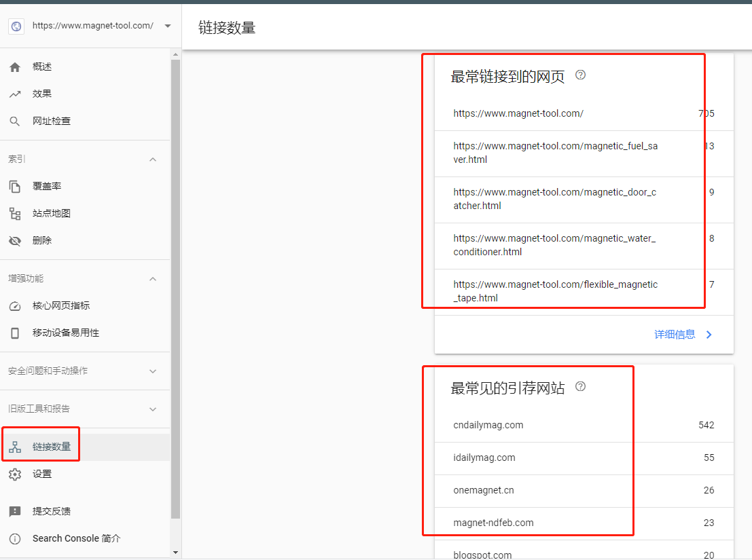This screenshot has width=752, height=560.
Task: Click the sidebar scrollbar down arrow
Action: tap(175, 553)
